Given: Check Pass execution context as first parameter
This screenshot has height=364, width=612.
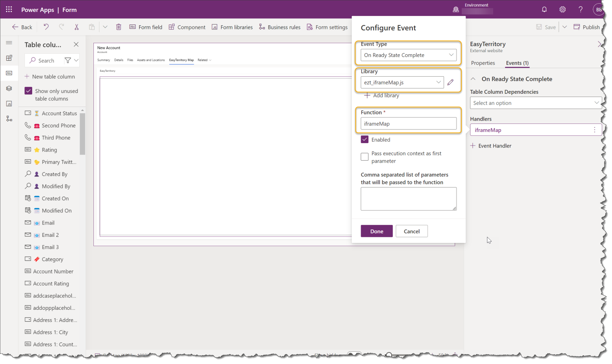Looking at the screenshot, I should point(364,157).
